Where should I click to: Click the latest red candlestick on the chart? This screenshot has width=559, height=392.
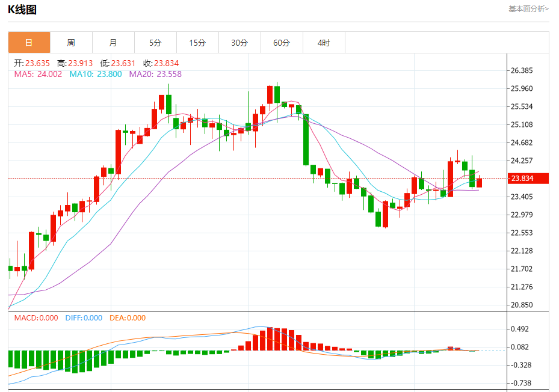[479, 182]
